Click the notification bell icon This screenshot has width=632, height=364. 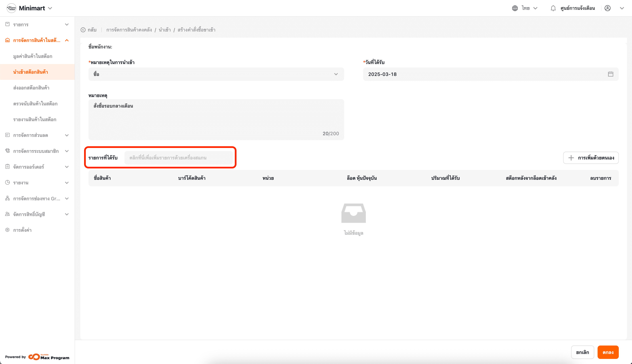553,8
